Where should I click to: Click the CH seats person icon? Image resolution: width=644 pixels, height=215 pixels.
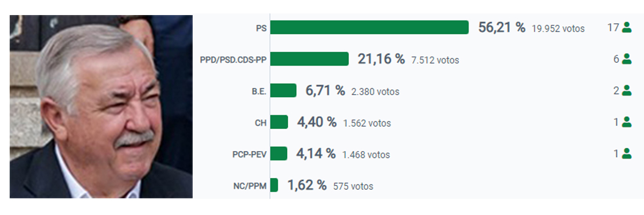[x=626, y=122]
